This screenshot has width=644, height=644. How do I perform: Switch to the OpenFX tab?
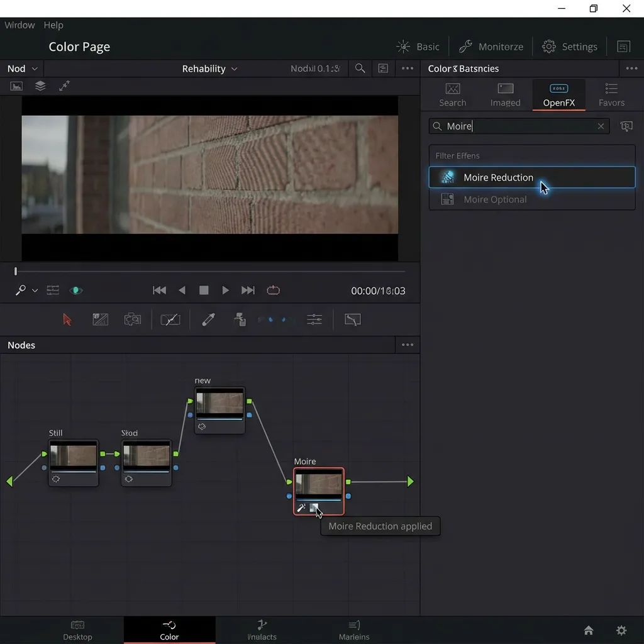pyautogui.click(x=558, y=95)
